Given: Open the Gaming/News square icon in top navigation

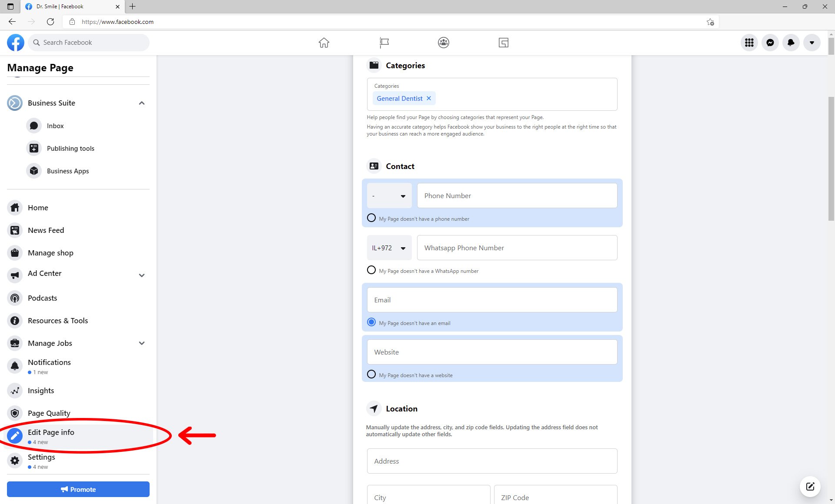Looking at the screenshot, I should [x=504, y=43].
